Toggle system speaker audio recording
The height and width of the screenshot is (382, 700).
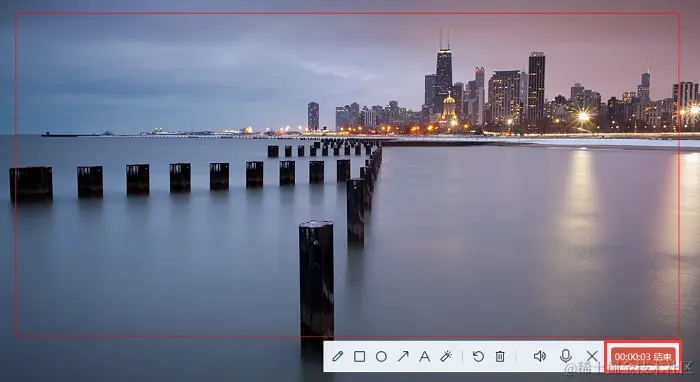click(540, 356)
